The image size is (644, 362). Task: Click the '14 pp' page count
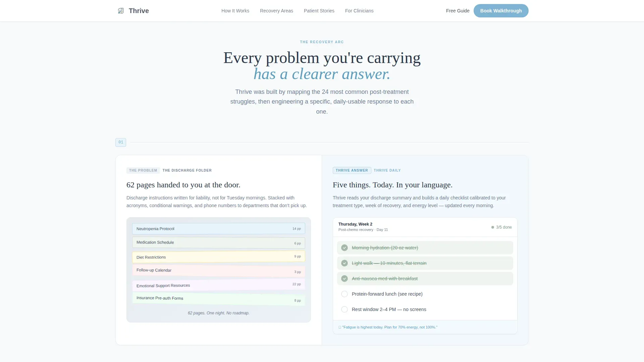pyautogui.click(x=297, y=229)
